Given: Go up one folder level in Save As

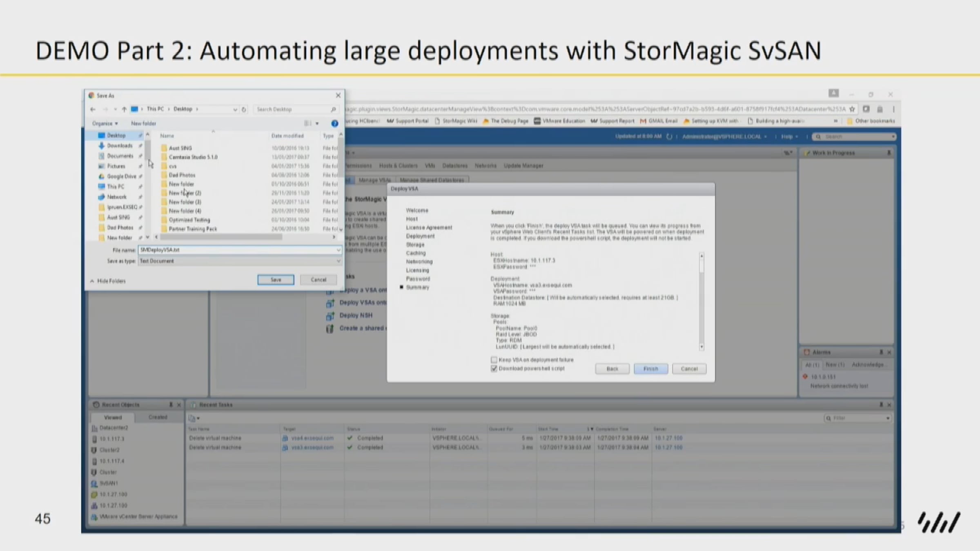Looking at the screenshot, I should tap(124, 109).
